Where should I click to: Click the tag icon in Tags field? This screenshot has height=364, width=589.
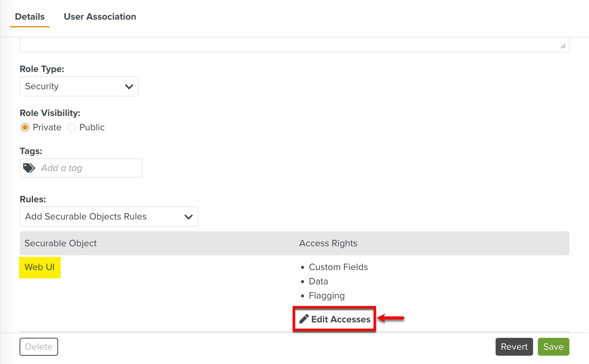[x=29, y=168]
